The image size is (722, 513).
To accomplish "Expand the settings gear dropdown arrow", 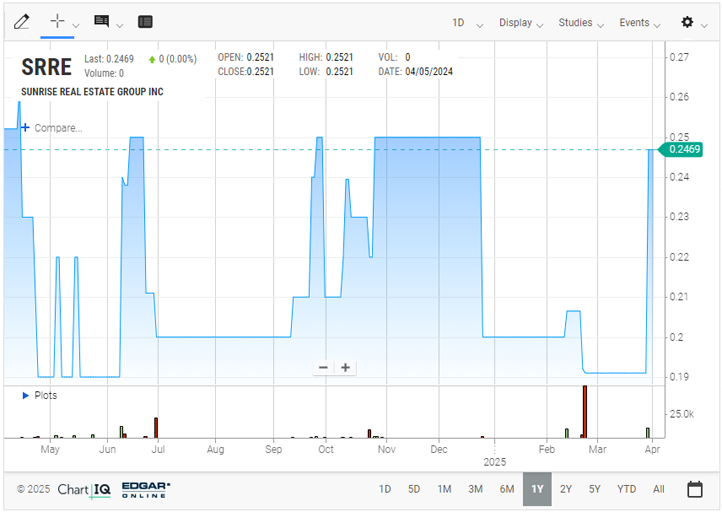I will (x=704, y=25).
